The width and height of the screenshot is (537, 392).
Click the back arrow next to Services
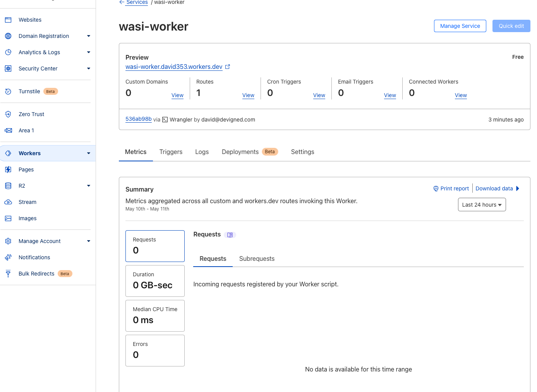point(122,2)
